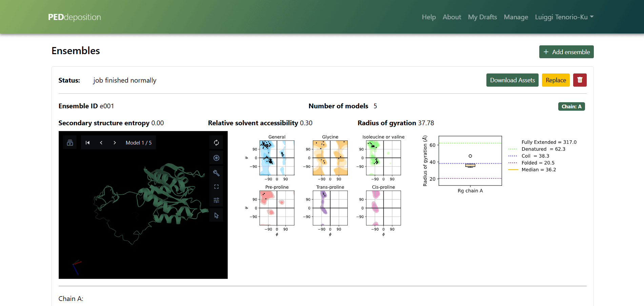Expand the user menu chevron
This screenshot has width=644, height=306.
point(592,17)
